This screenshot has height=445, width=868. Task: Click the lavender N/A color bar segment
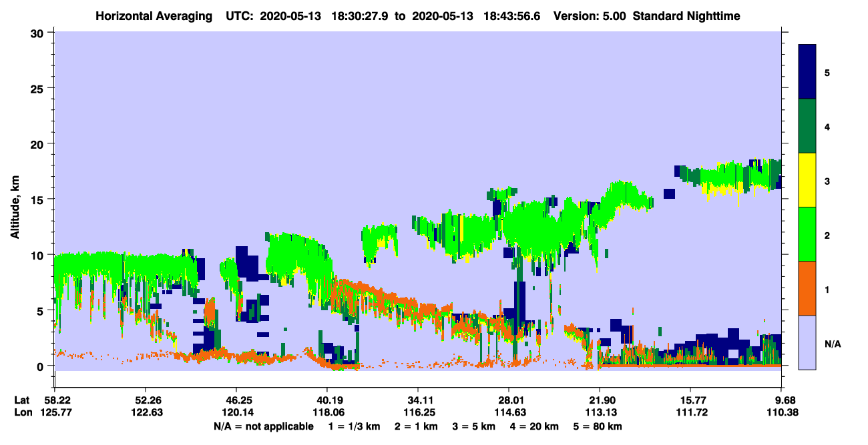pos(807,342)
